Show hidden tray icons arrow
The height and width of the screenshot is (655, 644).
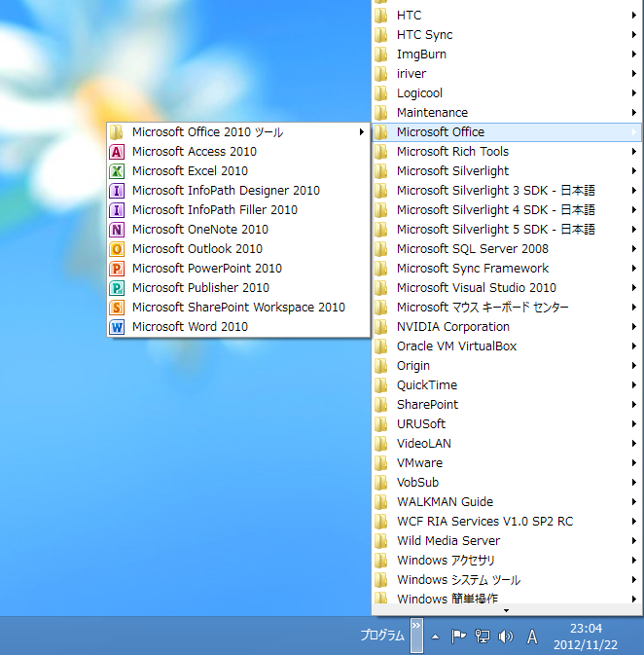click(x=435, y=637)
